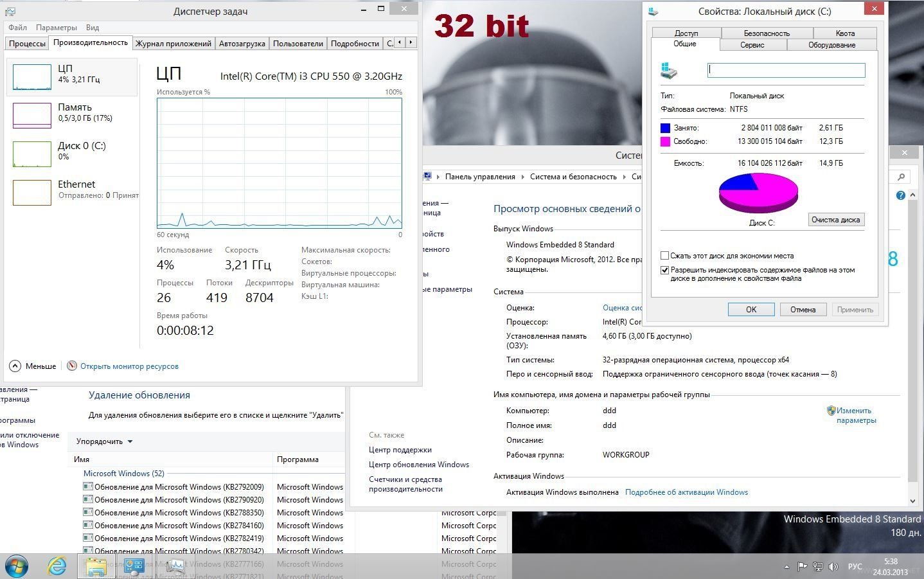Open Центр обновления Windows link
The height and width of the screenshot is (579, 924).
coord(419,465)
